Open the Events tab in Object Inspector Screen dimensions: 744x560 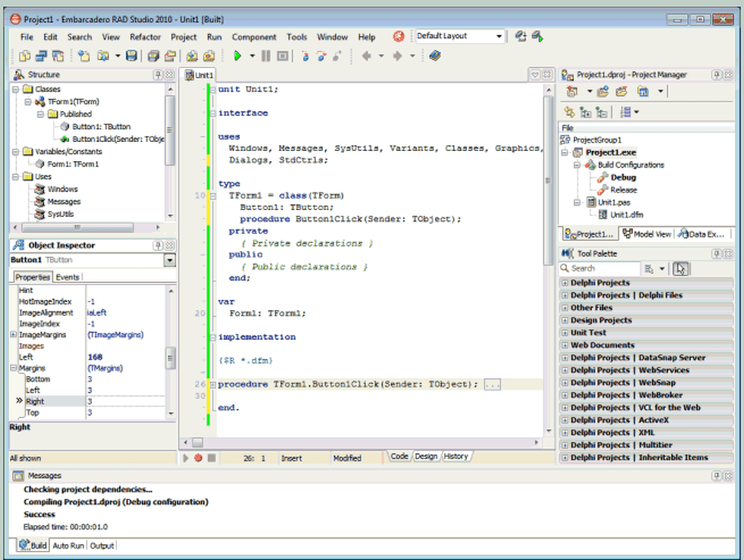67,277
